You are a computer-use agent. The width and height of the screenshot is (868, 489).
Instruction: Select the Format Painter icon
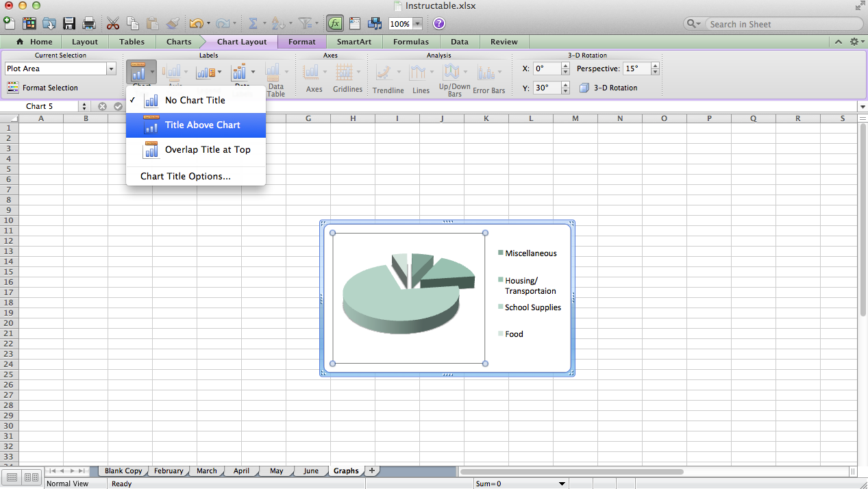click(171, 23)
